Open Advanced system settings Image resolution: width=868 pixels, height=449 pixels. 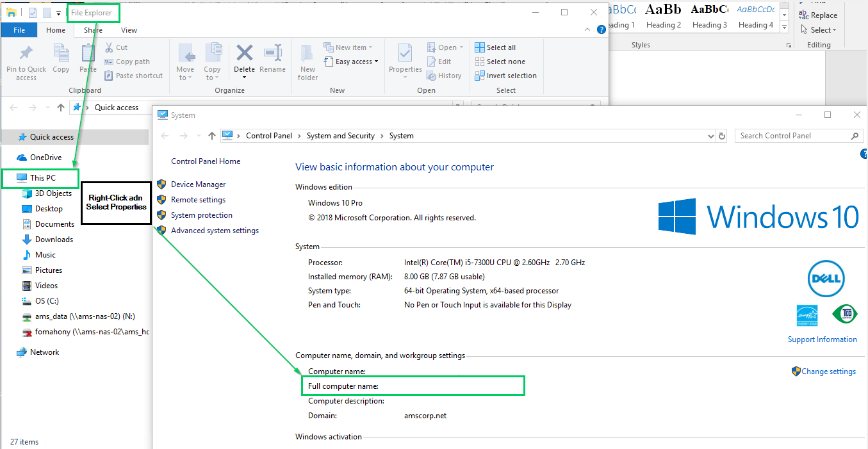pos(215,231)
